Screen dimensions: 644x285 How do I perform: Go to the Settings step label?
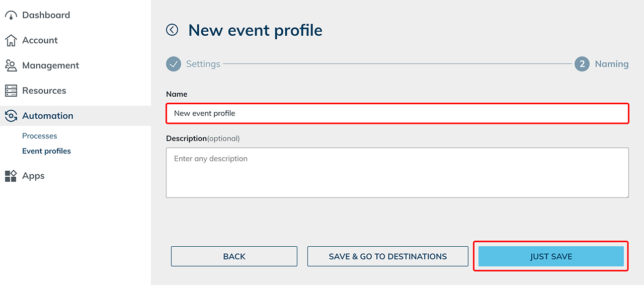pos(203,64)
